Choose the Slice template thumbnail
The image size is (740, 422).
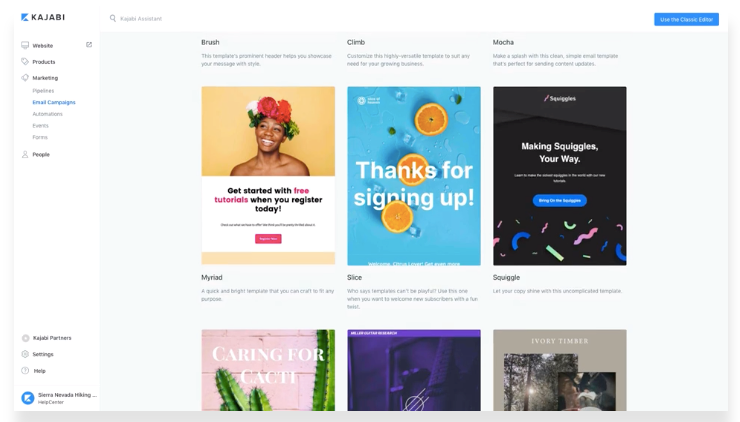[414, 176]
